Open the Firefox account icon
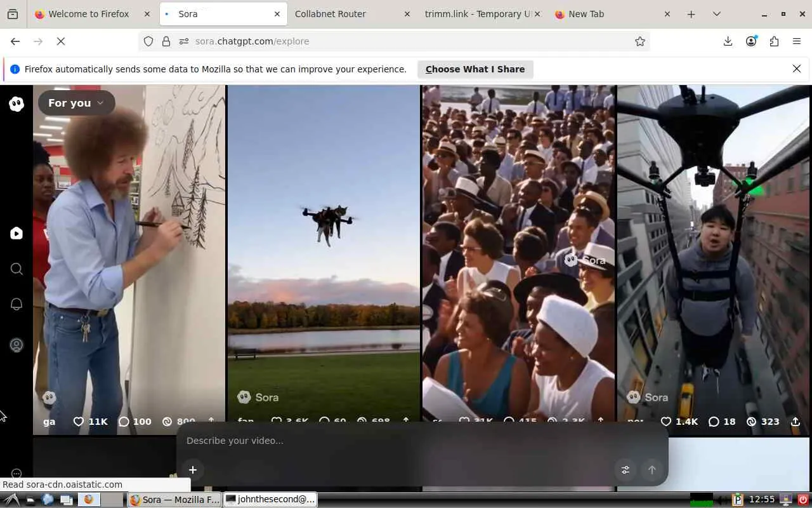The width and height of the screenshot is (812, 508). point(751,41)
